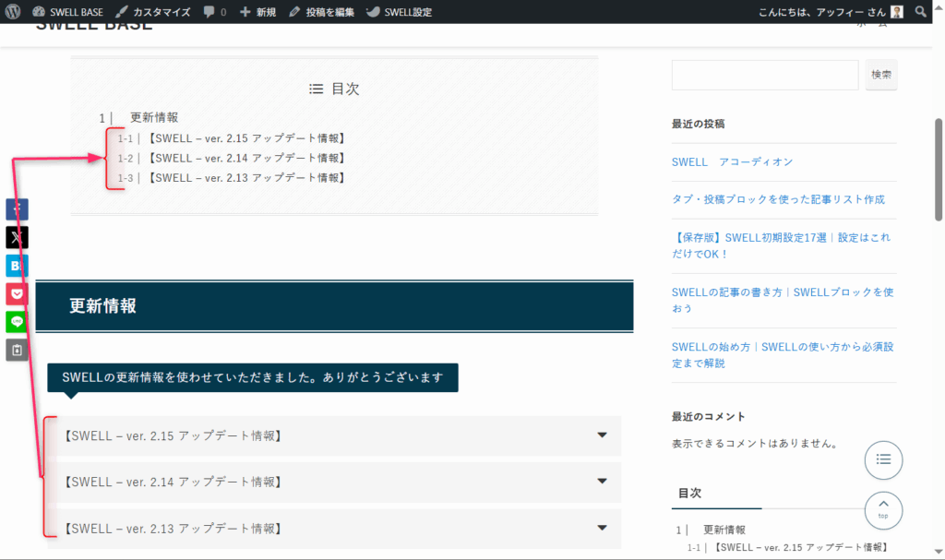The height and width of the screenshot is (560, 945).
Task: Click the user avatar in admin bar
Action: 897,11
